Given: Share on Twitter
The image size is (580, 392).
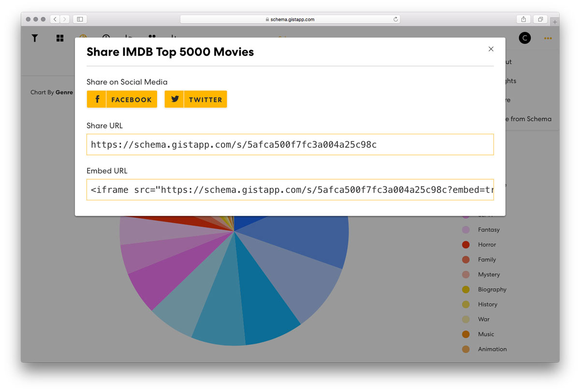Looking at the screenshot, I should 196,99.
